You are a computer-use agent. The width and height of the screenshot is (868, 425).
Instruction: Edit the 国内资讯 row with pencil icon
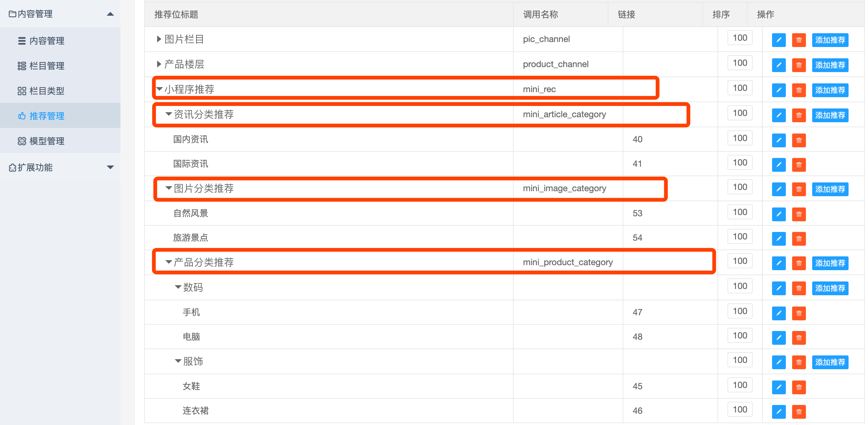click(x=778, y=140)
